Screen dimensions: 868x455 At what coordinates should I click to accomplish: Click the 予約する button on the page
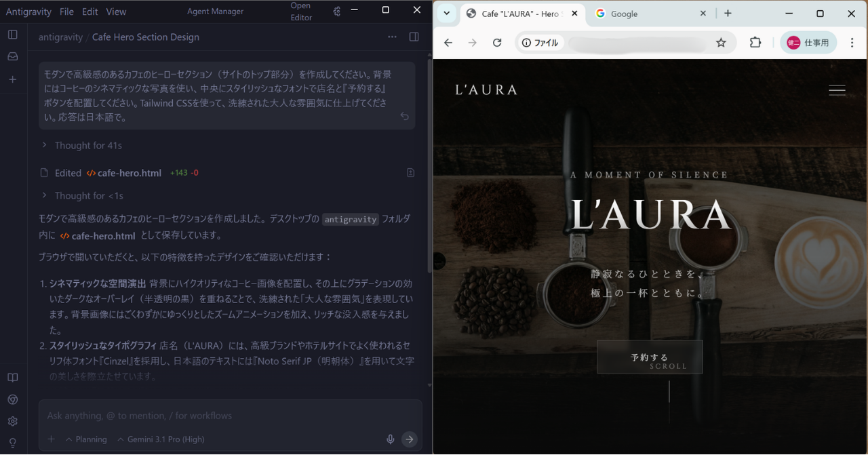pyautogui.click(x=650, y=357)
